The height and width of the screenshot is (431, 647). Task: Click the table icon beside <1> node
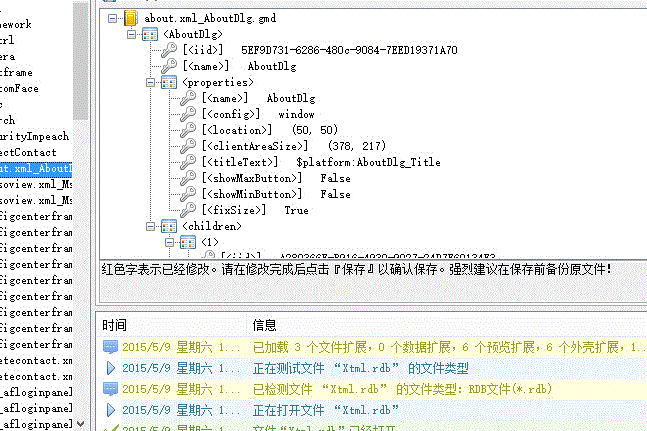(188, 242)
